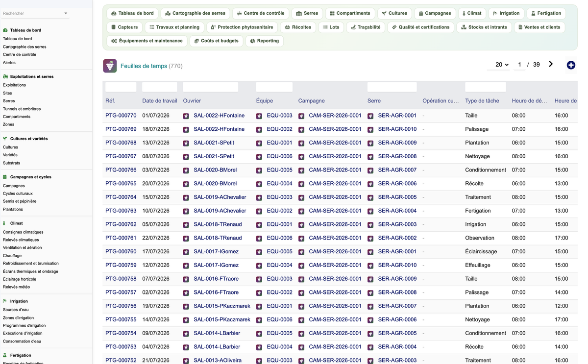Open Coûts et budgets tab

pyautogui.click(x=216, y=41)
